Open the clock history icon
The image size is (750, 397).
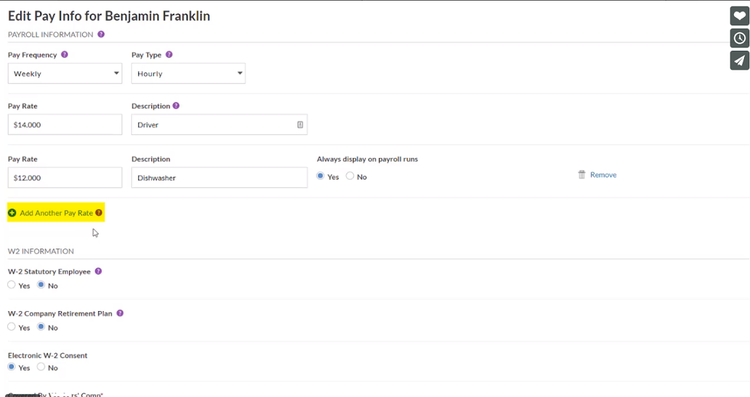point(739,38)
